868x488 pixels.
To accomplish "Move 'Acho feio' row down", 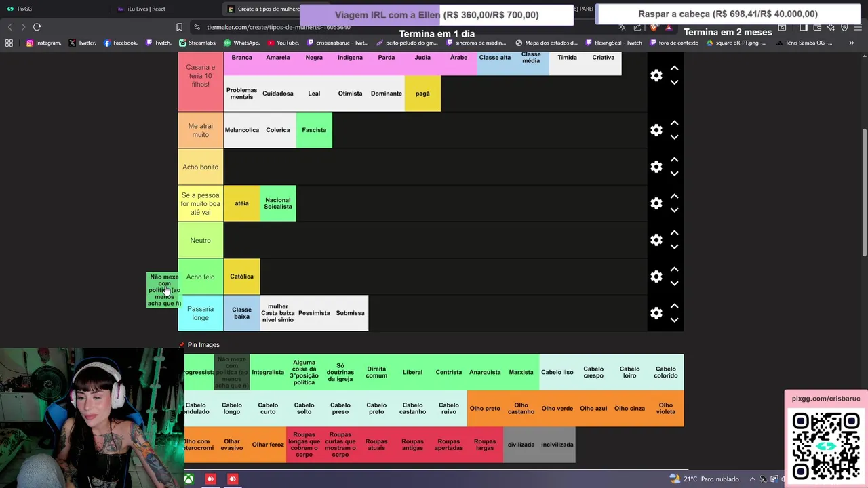I will [674, 283].
